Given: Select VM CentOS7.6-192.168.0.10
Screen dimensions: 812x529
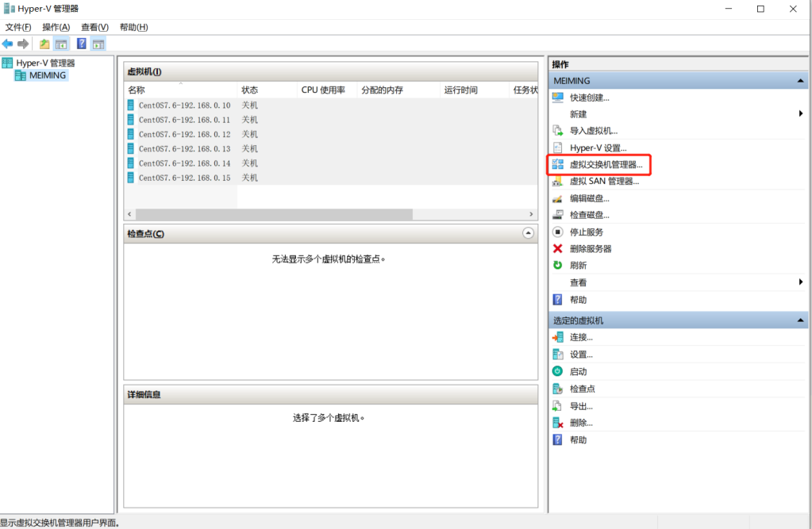Looking at the screenshot, I should 184,105.
